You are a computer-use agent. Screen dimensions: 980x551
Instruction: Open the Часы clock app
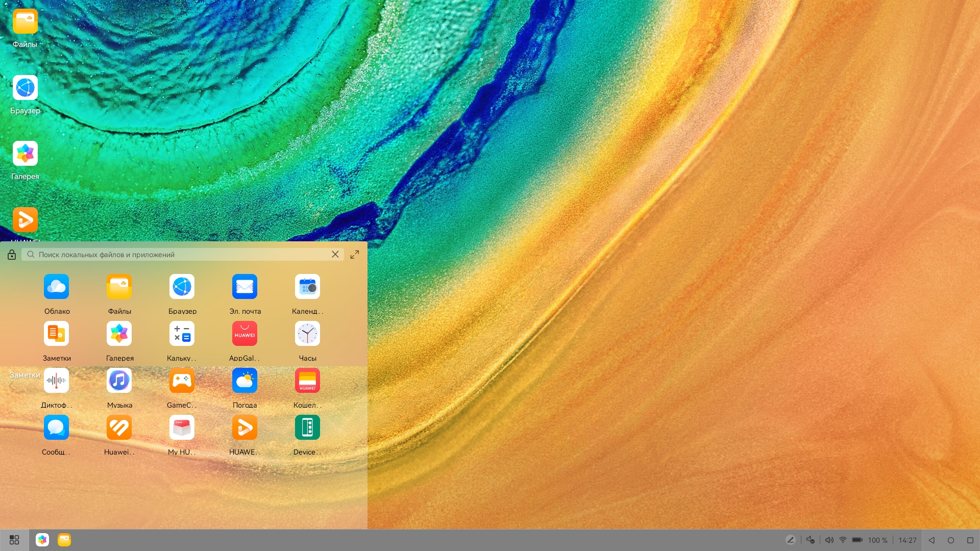pos(307,334)
